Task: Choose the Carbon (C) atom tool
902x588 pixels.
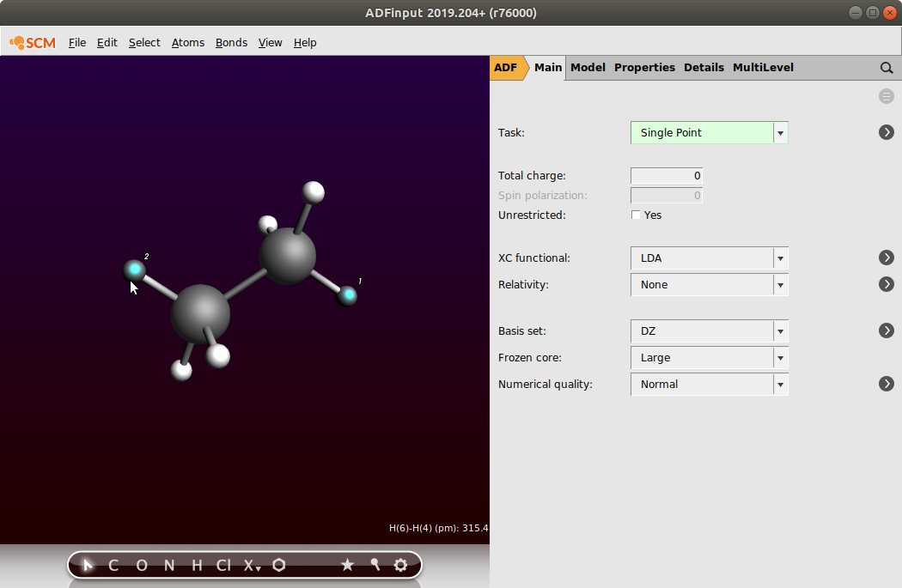Action: point(113,565)
